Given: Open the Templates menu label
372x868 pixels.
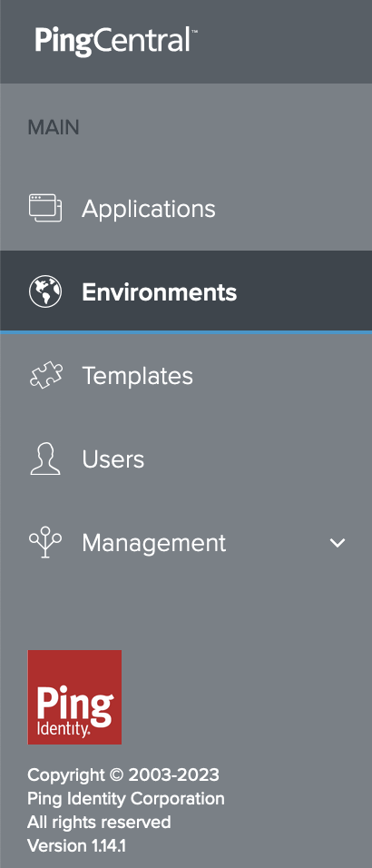Looking at the screenshot, I should (x=138, y=376).
